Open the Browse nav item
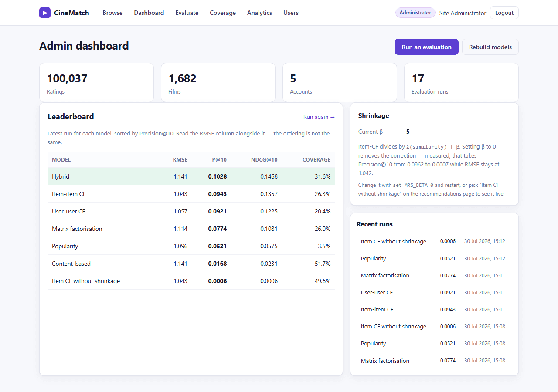Viewport: 558px width, 392px height. pos(112,13)
